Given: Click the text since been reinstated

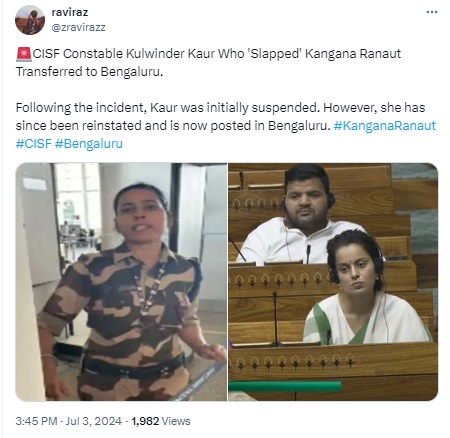Looking at the screenshot, I should click(x=79, y=126).
